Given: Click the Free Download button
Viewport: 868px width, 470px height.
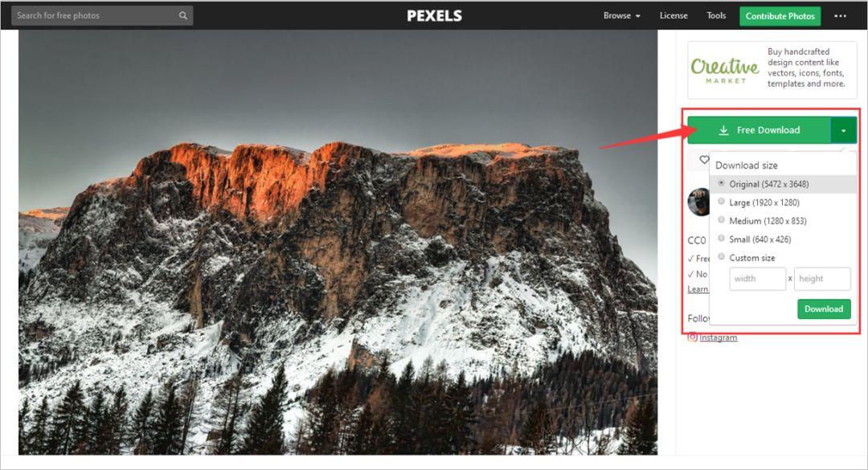Looking at the screenshot, I should [759, 130].
